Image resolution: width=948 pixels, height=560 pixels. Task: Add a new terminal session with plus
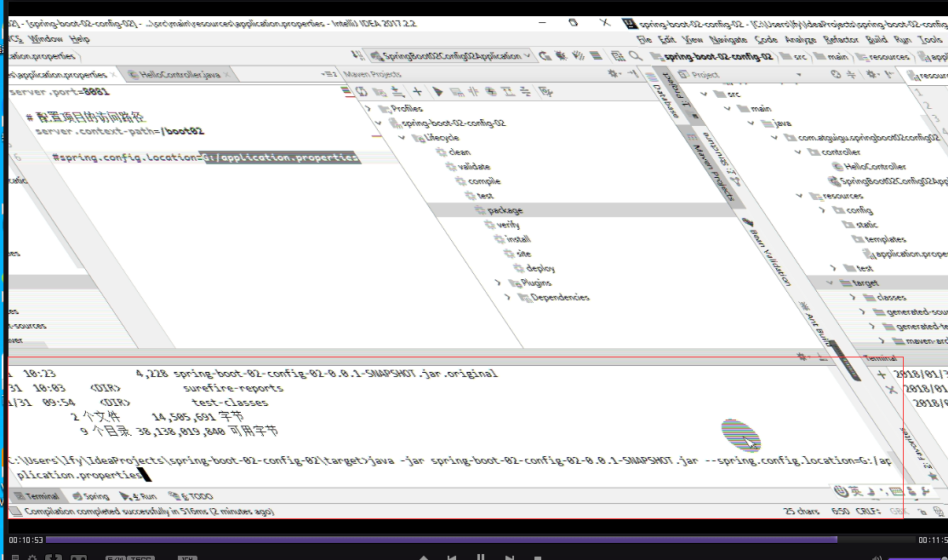[x=881, y=374]
